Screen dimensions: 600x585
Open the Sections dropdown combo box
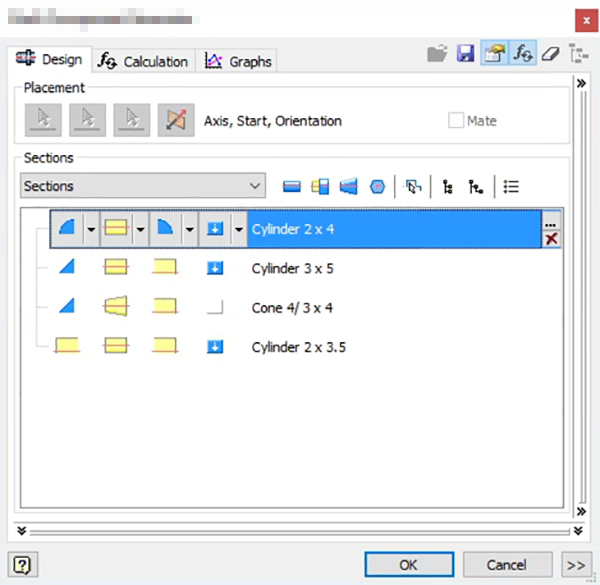click(x=143, y=186)
